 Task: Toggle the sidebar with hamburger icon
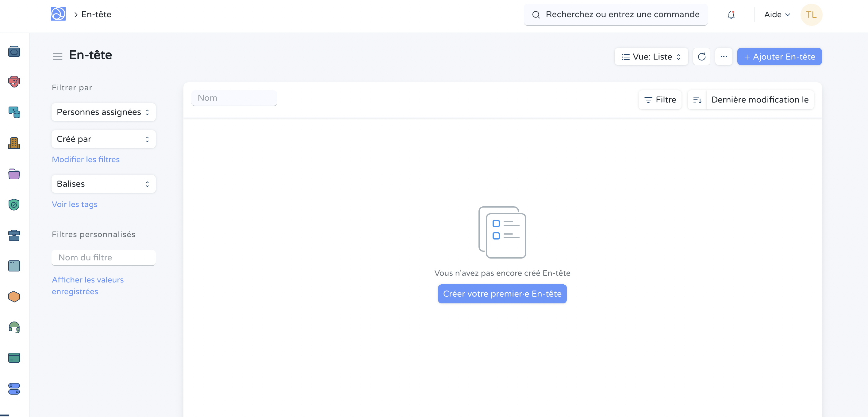click(x=58, y=56)
